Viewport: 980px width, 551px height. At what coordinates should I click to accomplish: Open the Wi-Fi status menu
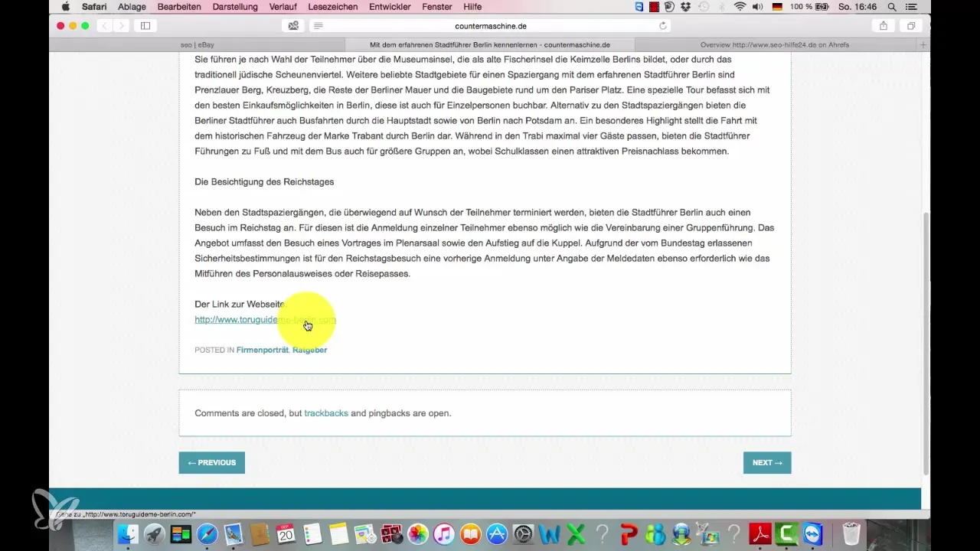(740, 6)
